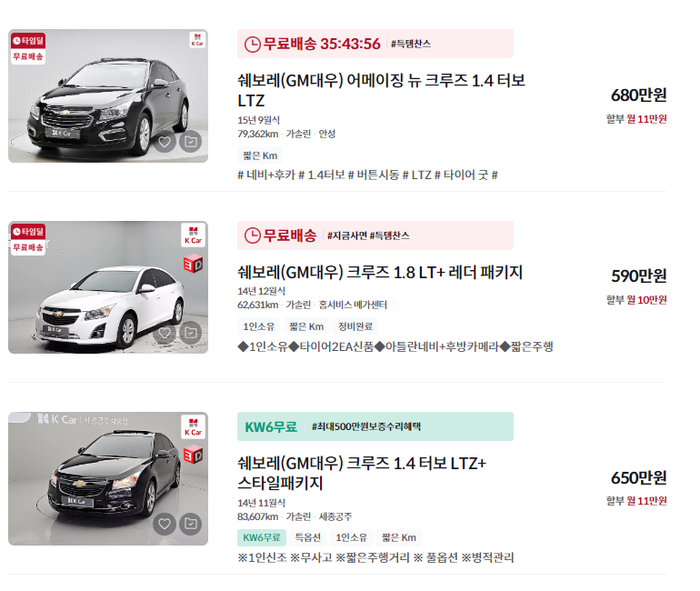Open white Cruze 1.8 LT+ car thumbnail
700x591 pixels.
point(108,287)
